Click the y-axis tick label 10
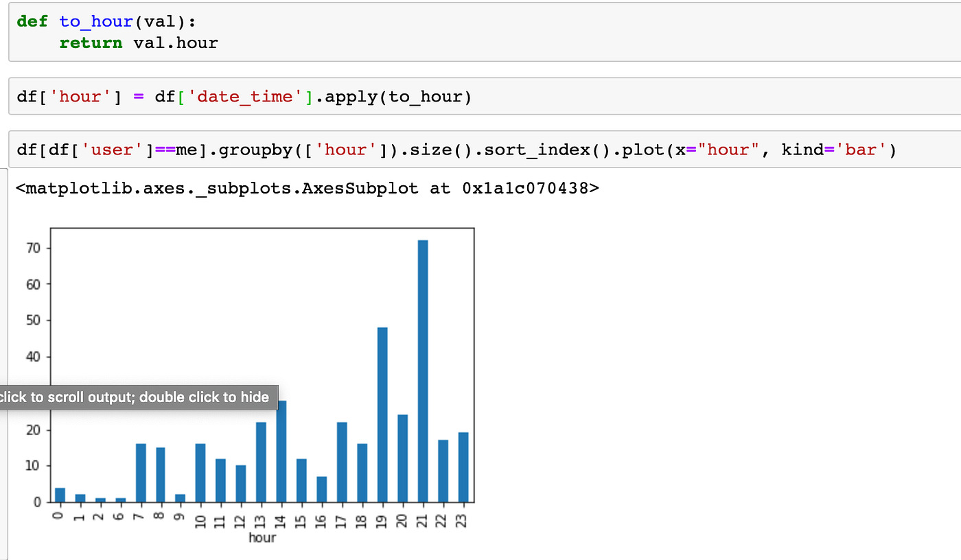Image resolution: width=961 pixels, height=560 pixels. 33,466
